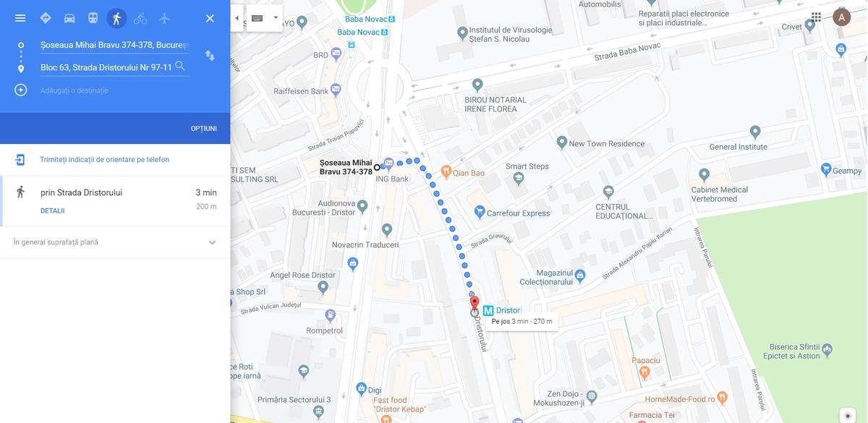
Task: Select the walking mode toggle
Action: point(116,18)
